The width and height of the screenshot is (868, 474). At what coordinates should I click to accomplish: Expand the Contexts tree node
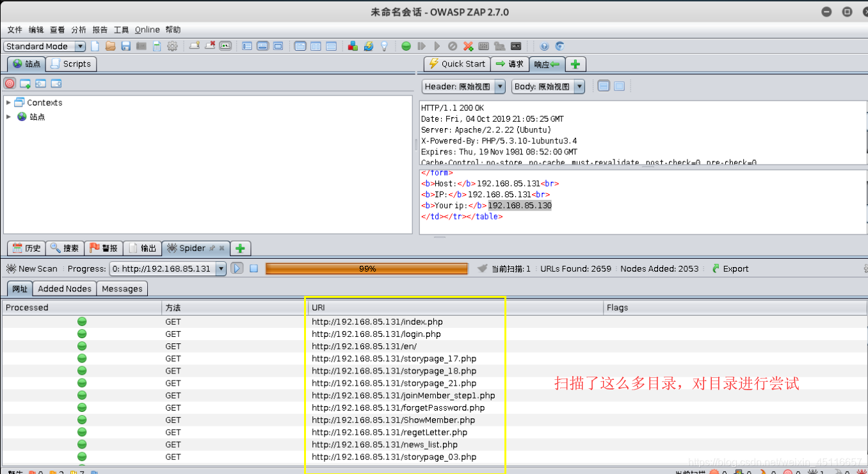click(x=8, y=102)
